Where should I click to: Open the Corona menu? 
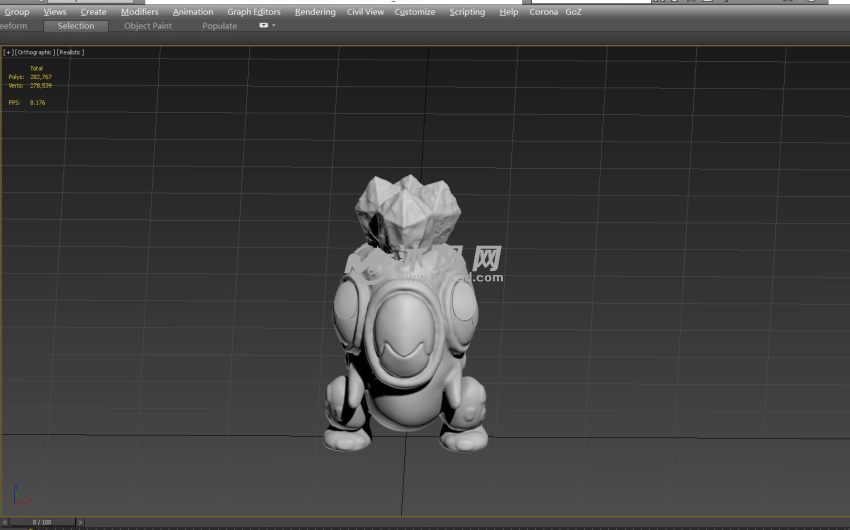[x=543, y=12]
